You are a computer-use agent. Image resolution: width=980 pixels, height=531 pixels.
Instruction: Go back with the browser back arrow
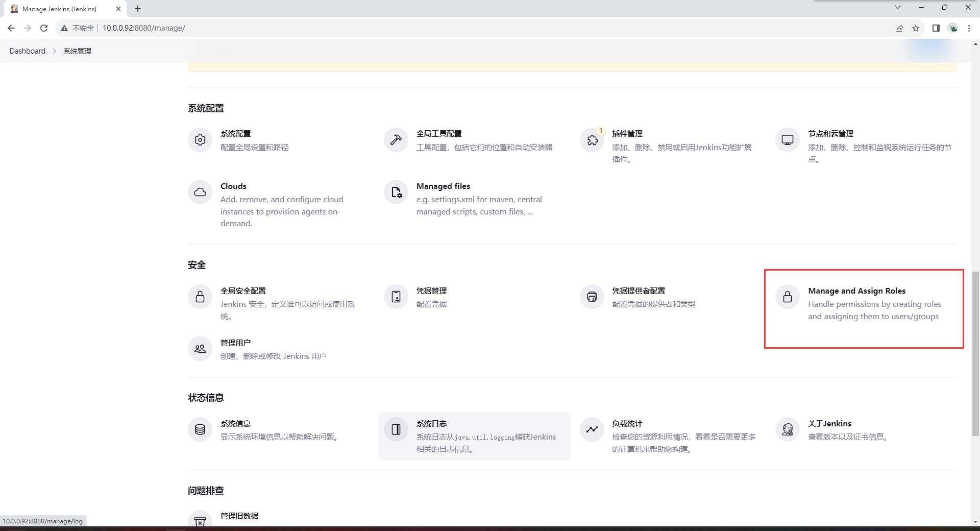tap(11, 28)
